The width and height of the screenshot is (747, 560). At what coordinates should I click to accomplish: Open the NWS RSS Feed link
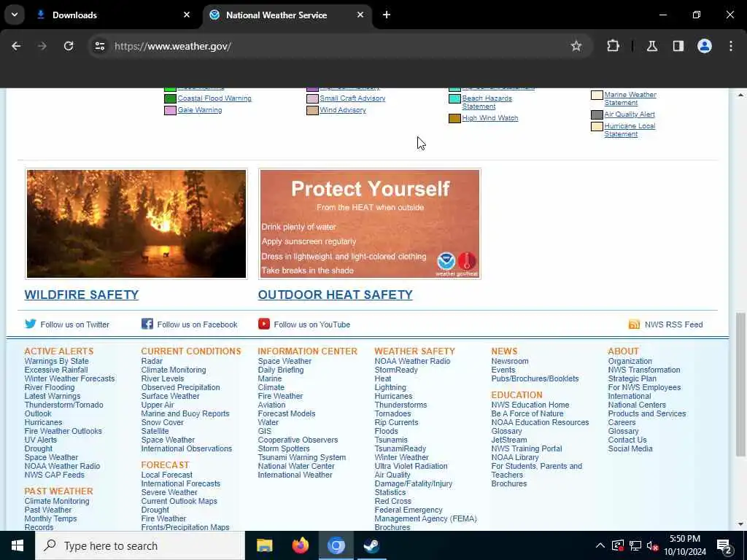coord(673,324)
